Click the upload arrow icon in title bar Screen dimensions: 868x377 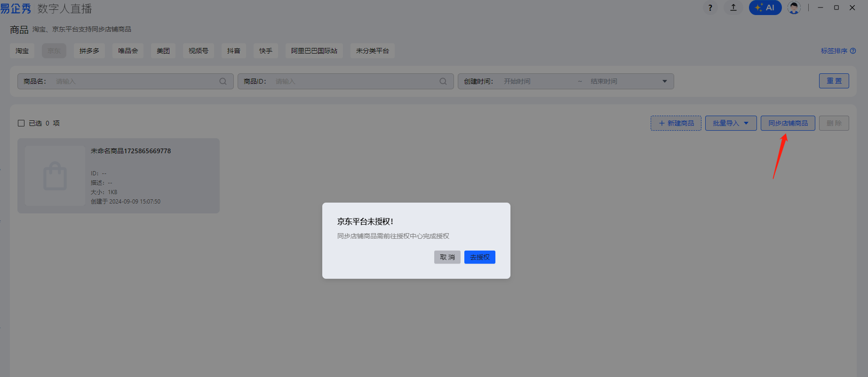coord(733,8)
